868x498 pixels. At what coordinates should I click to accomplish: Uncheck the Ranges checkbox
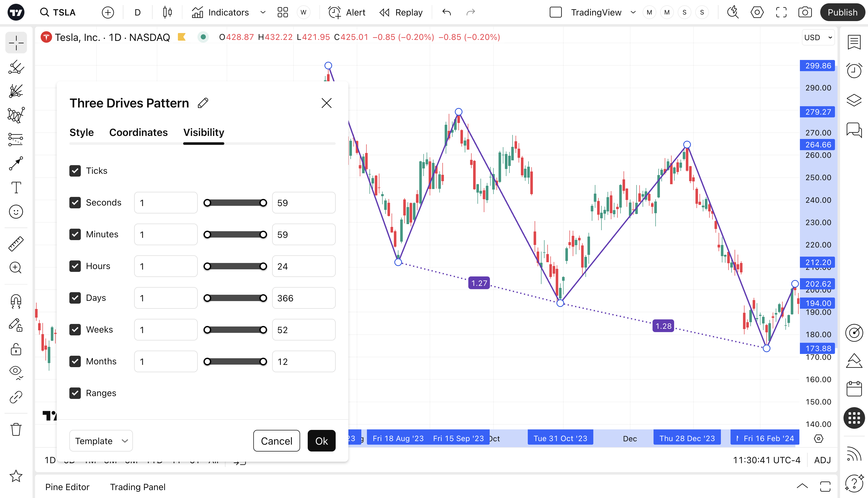[75, 393]
